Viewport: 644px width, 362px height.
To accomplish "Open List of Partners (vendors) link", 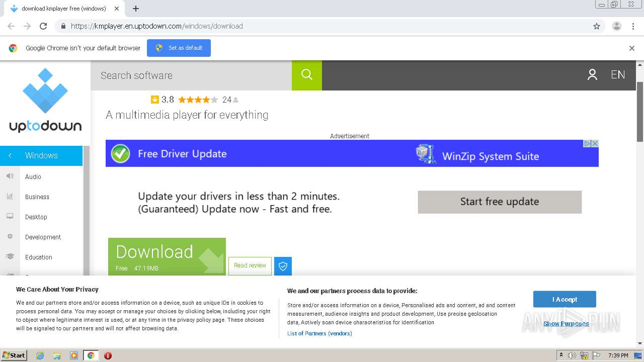I will [319, 333].
